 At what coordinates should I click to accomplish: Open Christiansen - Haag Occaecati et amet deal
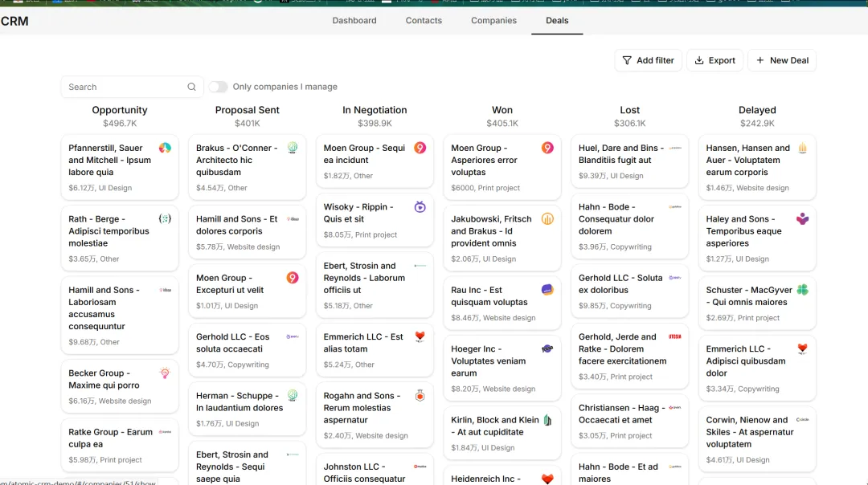(x=629, y=422)
